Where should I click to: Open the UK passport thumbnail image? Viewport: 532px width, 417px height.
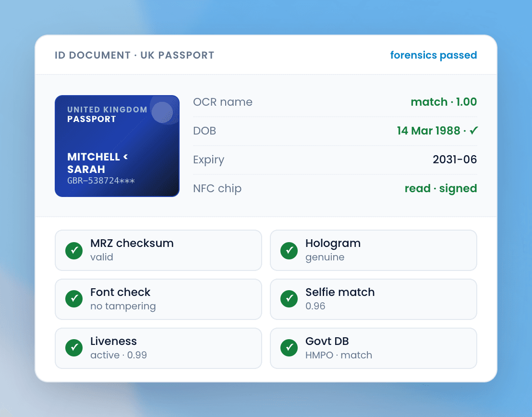pos(117,146)
